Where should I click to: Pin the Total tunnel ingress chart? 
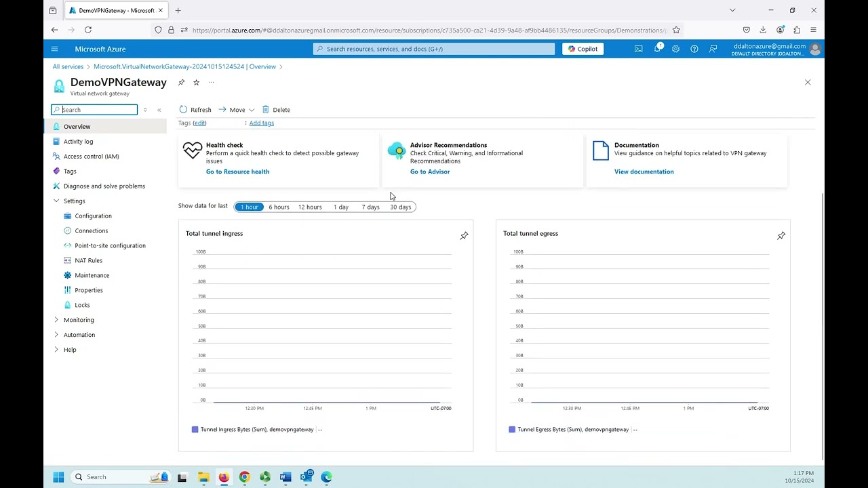click(x=464, y=236)
